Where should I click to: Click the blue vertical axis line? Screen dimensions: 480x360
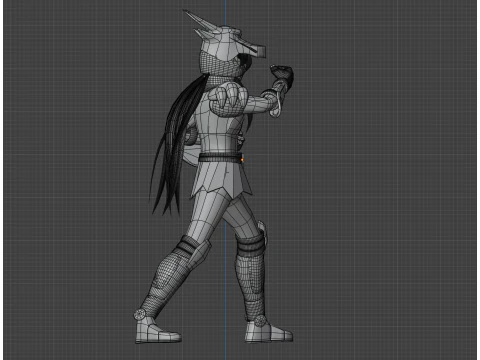tap(225, 283)
